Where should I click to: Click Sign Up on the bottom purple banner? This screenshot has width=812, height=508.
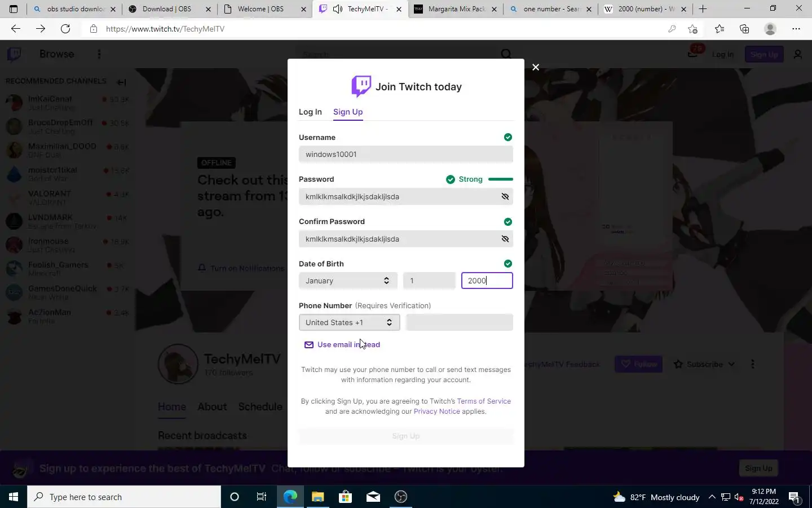(x=758, y=468)
